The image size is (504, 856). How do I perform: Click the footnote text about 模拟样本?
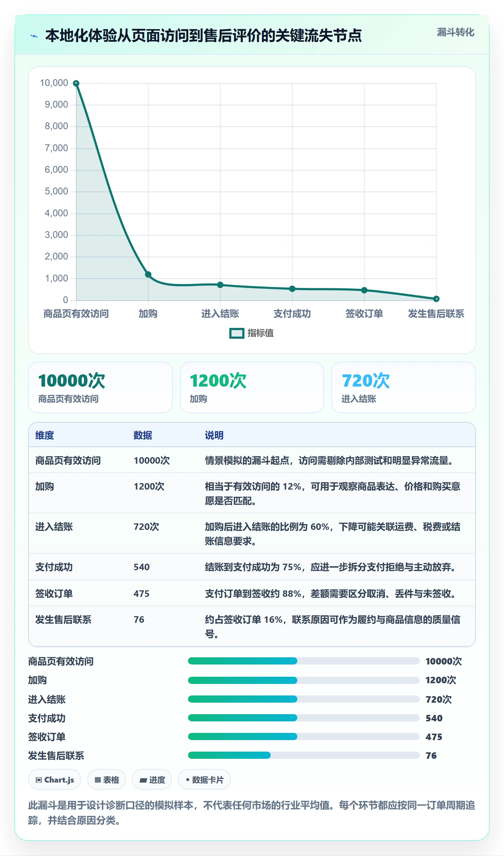click(x=252, y=813)
